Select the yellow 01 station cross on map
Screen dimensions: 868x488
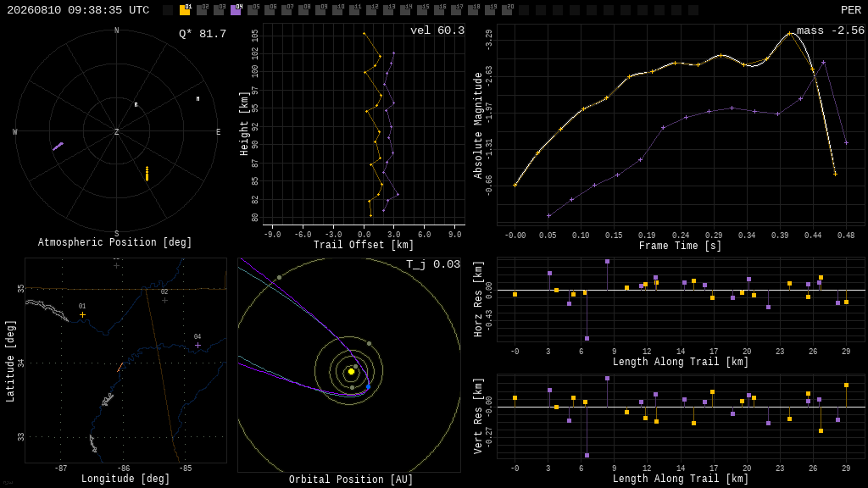[x=82, y=315]
